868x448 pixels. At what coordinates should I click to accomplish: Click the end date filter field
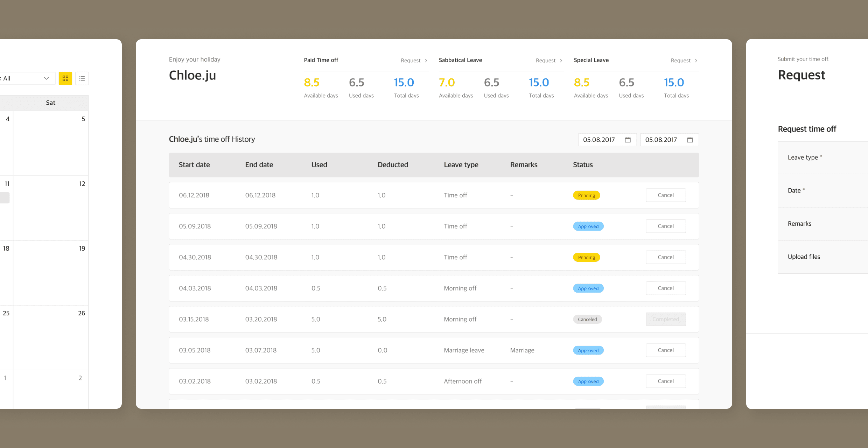coord(661,140)
